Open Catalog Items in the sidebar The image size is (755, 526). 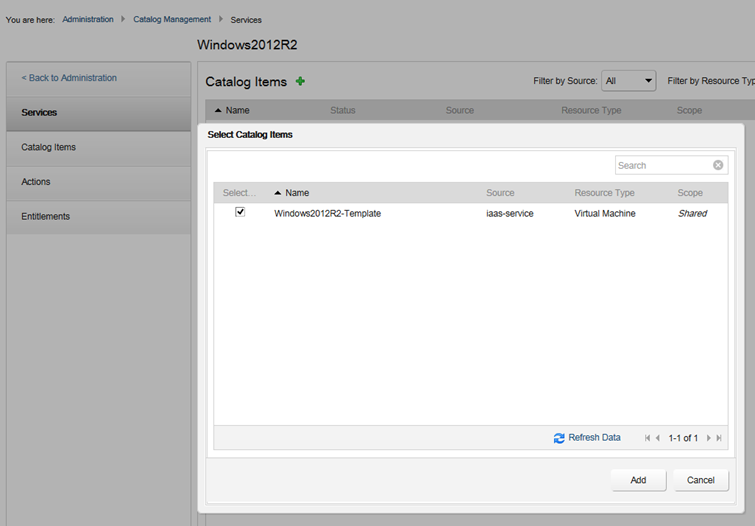99,147
